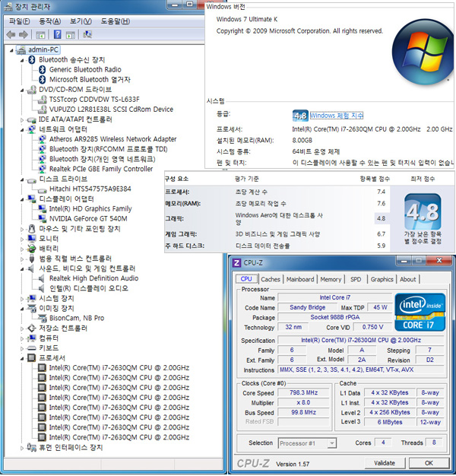This screenshot has width=456, height=476.
Task: Select the Bluetooth 장치(RFCOMM 프로토콜 TDI) entry
Action: pos(109,149)
